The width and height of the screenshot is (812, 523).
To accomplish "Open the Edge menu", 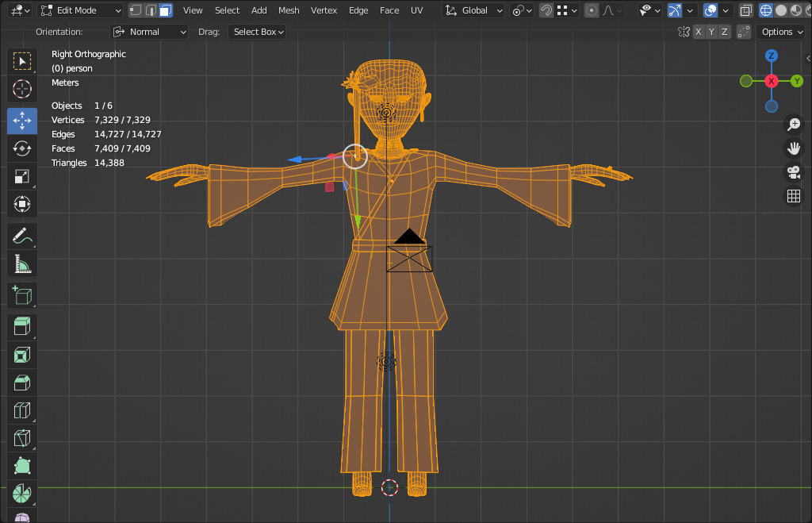I will point(358,10).
